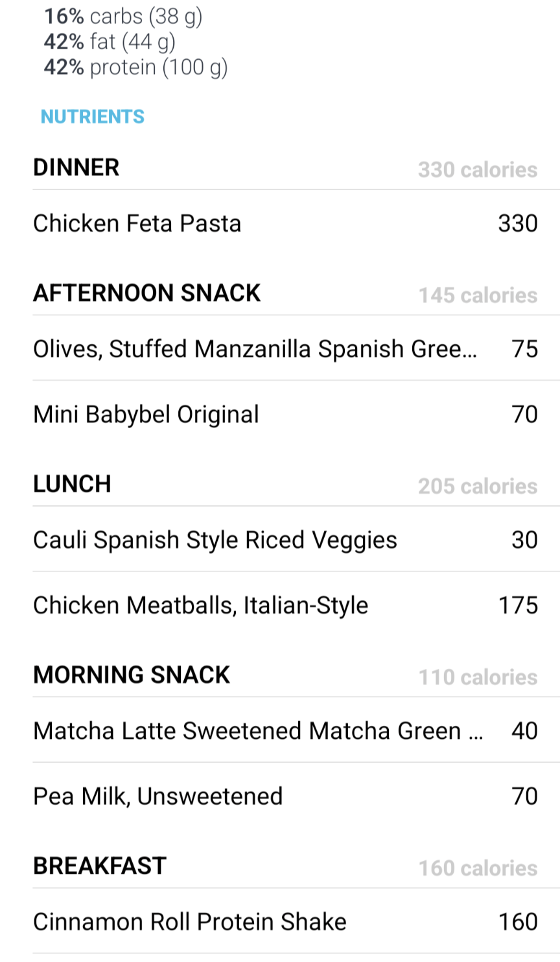Click the 330 calories dinner total
This screenshot has height=962, width=560.
pos(478,170)
